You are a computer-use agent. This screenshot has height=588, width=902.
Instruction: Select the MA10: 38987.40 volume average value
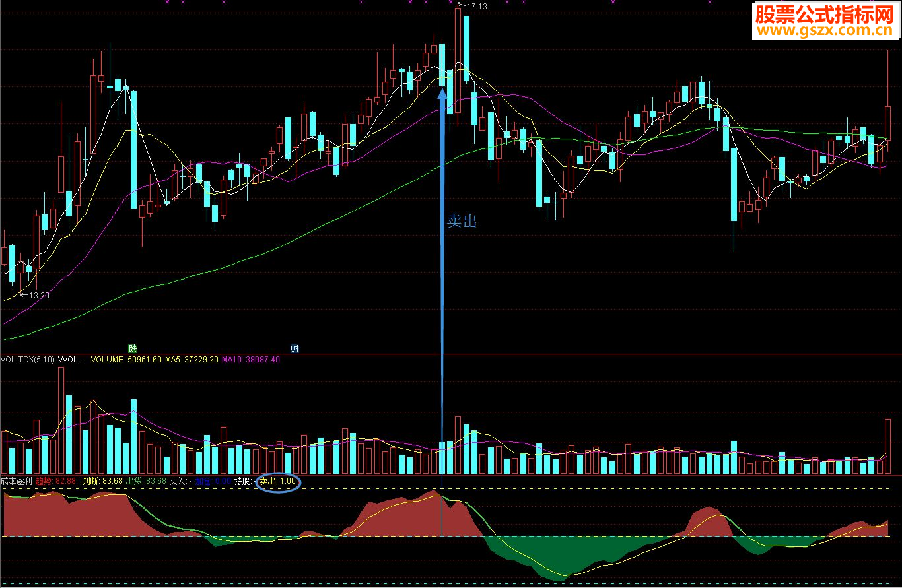pyautogui.click(x=250, y=360)
